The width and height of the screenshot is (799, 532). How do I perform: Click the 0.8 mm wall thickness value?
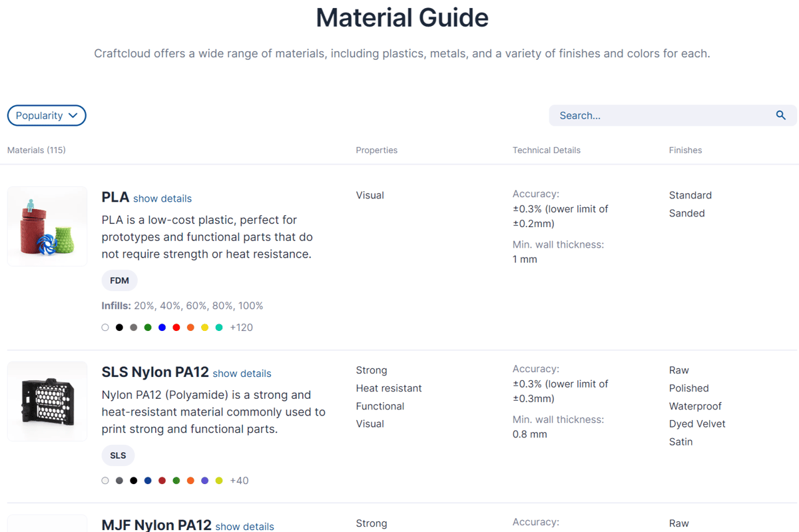530,434
